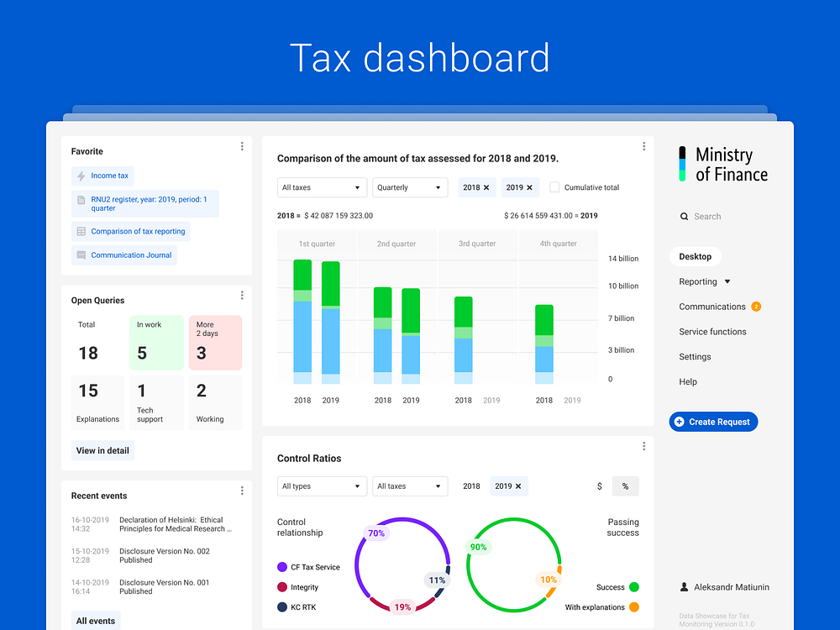The width and height of the screenshot is (840, 630).
Task: Click the red Integrity legend dot
Action: click(282, 587)
